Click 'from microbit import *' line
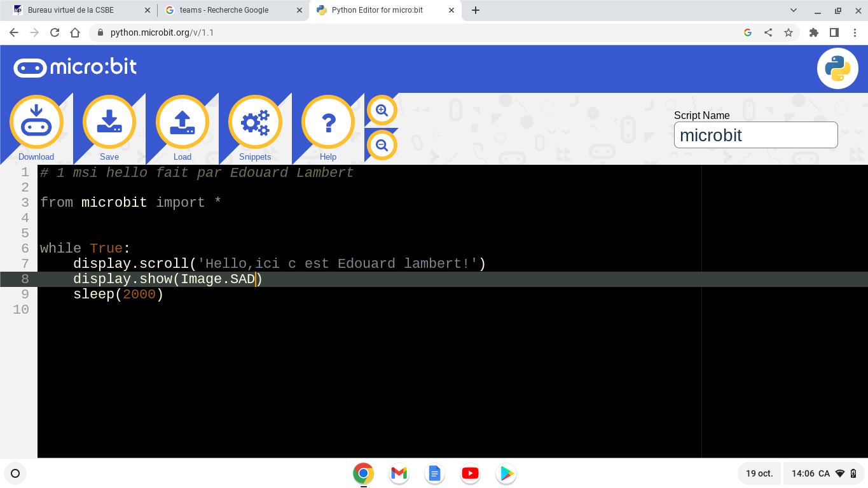Image resolution: width=868 pixels, height=488 pixels. [x=130, y=203]
